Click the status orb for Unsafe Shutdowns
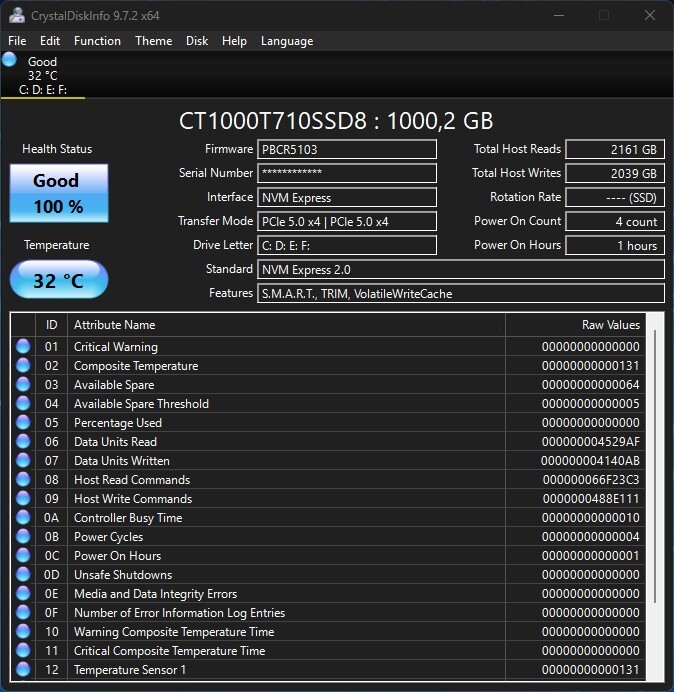Screen dimensions: 674x692 click(x=23, y=575)
